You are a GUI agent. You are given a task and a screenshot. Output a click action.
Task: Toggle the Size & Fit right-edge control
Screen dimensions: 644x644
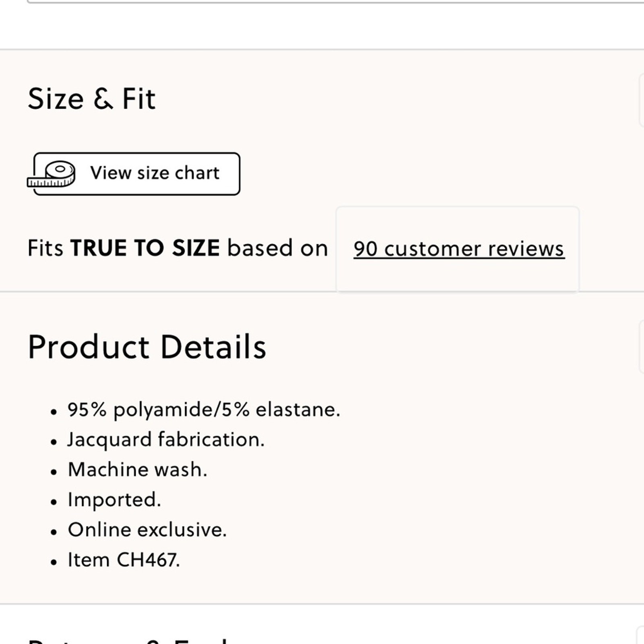(641, 101)
